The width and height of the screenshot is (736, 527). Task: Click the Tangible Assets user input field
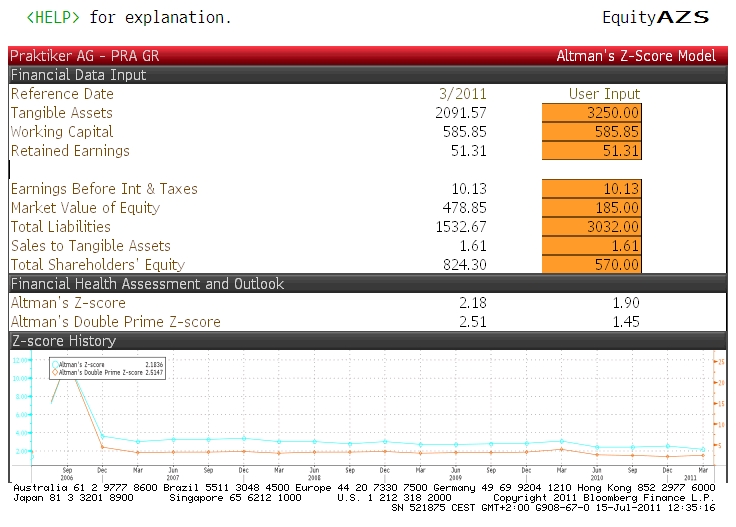pyautogui.click(x=591, y=113)
